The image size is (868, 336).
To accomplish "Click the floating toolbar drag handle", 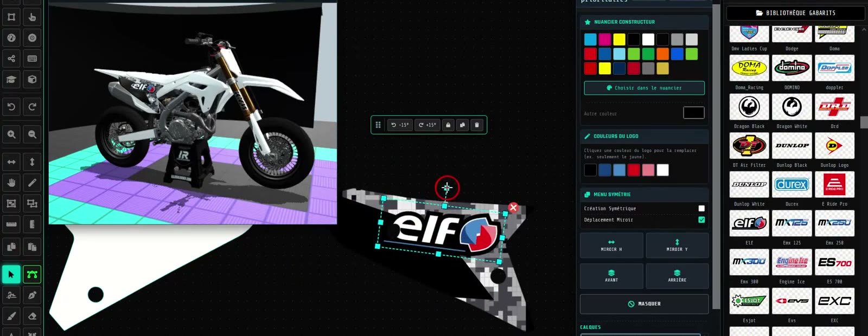I will point(378,125).
